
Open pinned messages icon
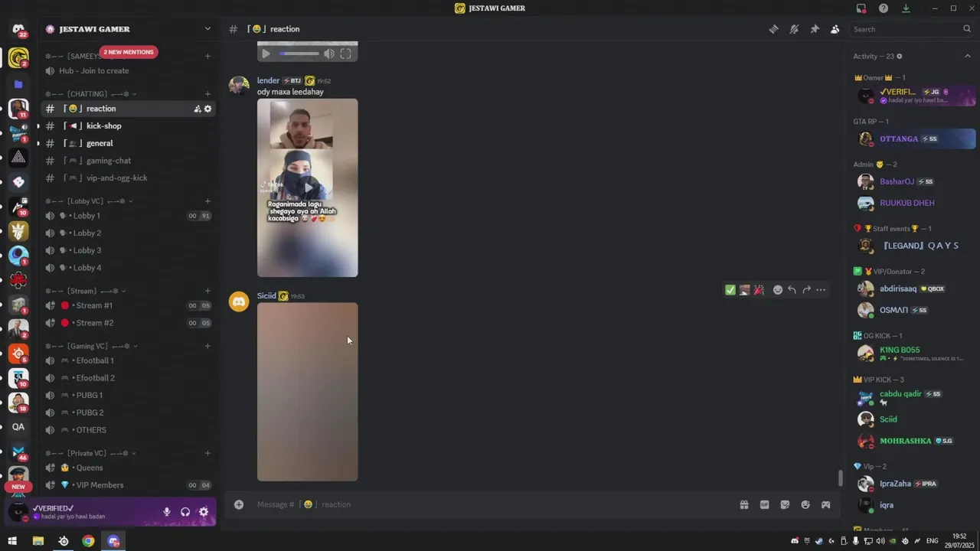[815, 29]
